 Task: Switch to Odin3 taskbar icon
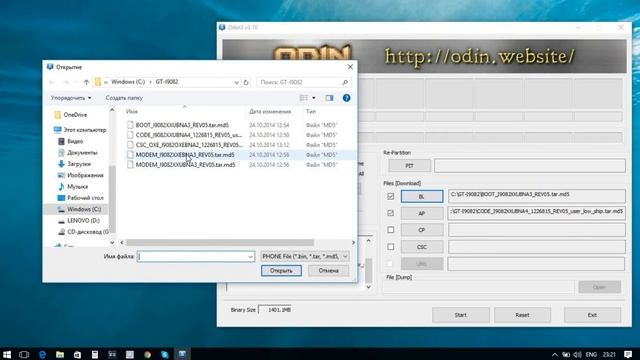point(182,354)
